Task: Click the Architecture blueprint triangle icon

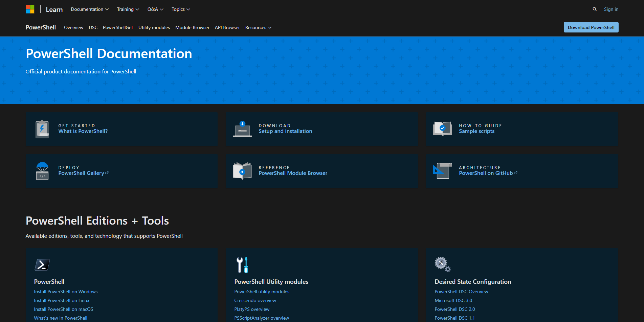Action: pos(443,171)
